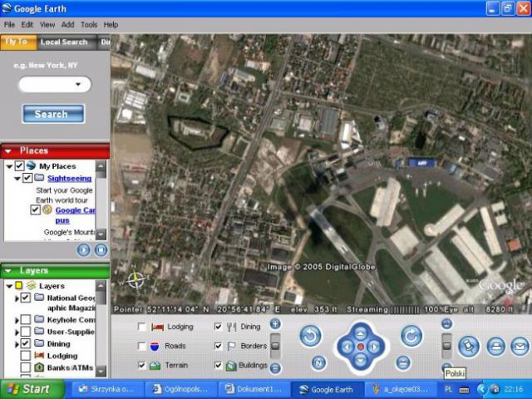
Task: Move map up with navigation arrow
Action: pyautogui.click(x=361, y=333)
